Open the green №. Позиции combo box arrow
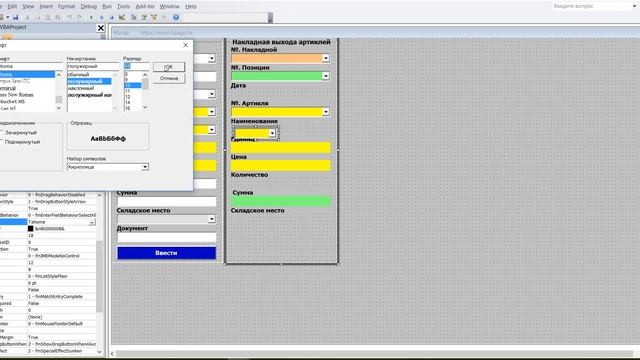Viewport: 640px width, 360px height. [326, 76]
